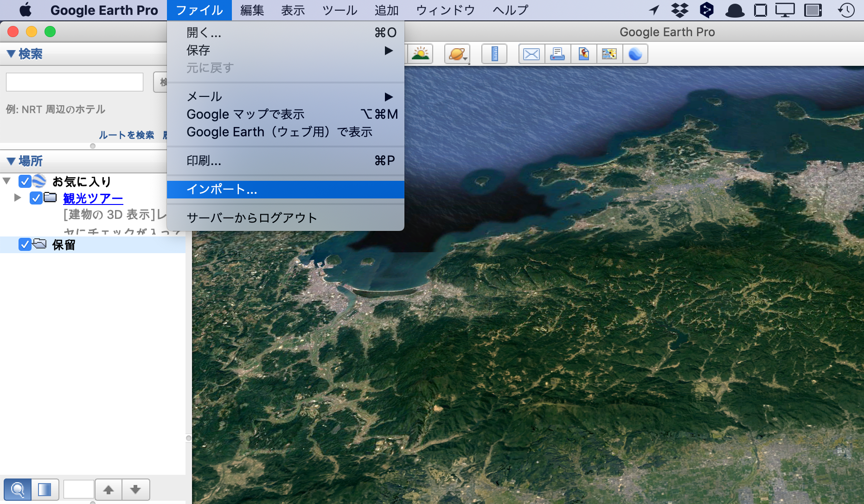Collapse the 場所 panel triangle
Screen dimensions: 864x504
(11, 161)
